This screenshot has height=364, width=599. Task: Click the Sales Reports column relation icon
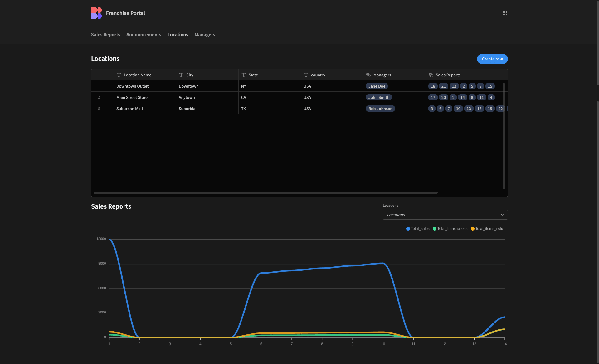coord(431,75)
